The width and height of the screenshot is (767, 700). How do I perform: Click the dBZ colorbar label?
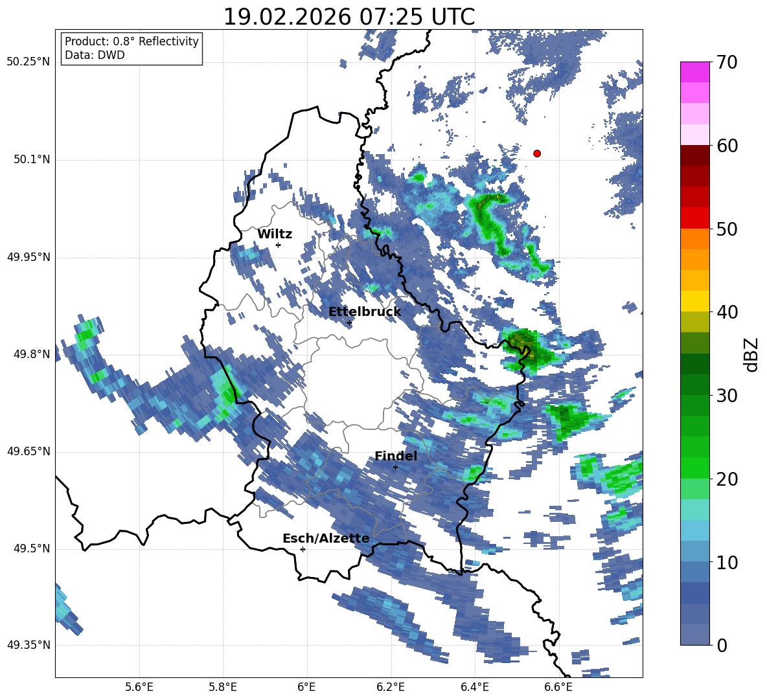[752, 354]
